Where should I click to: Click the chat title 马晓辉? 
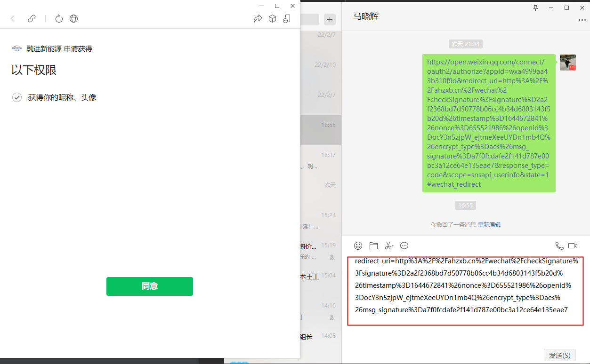[366, 16]
